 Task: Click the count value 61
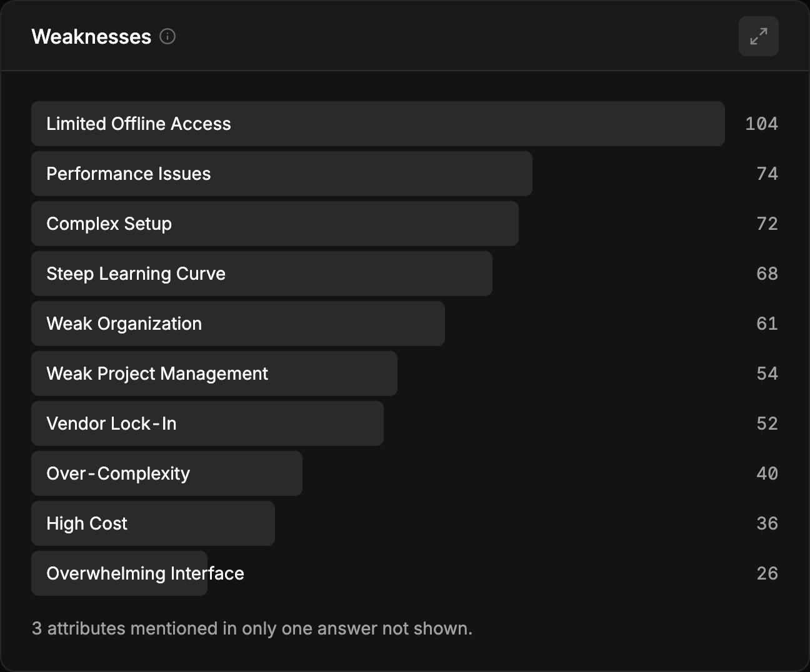click(x=767, y=324)
